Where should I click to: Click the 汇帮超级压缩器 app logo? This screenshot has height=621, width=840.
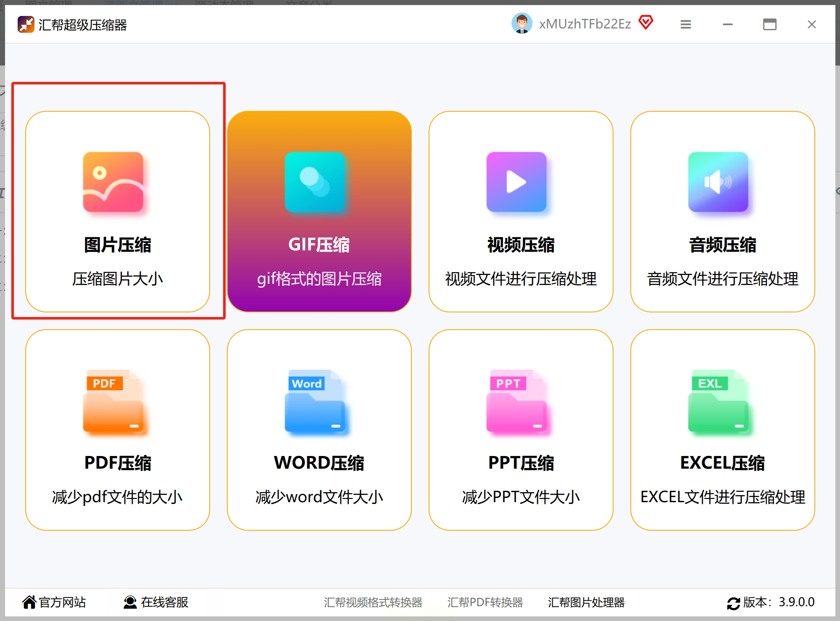(26, 24)
